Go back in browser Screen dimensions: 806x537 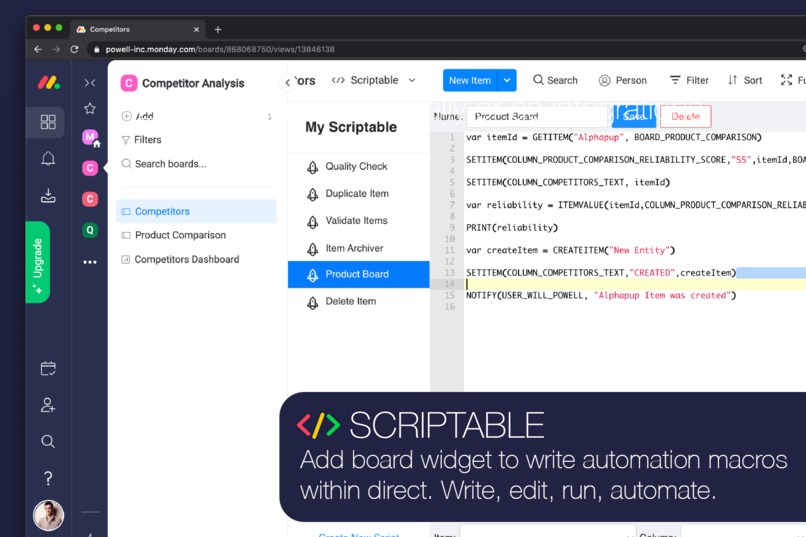(38, 49)
